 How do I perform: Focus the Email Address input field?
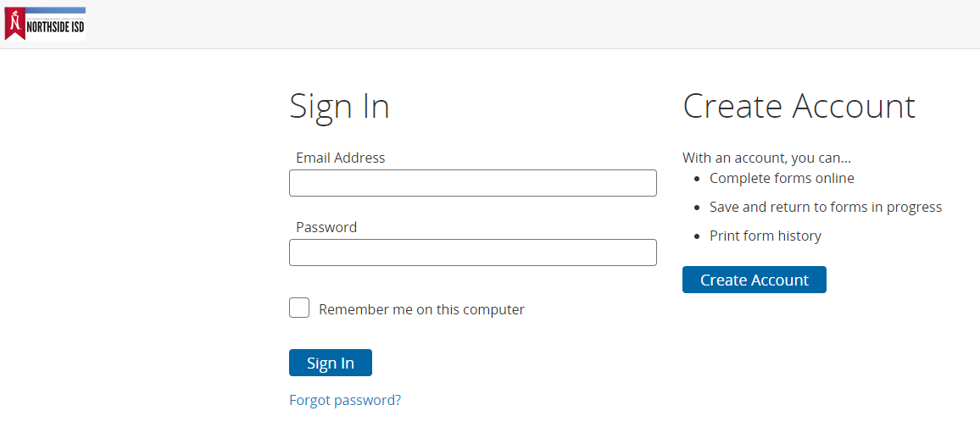[472, 183]
